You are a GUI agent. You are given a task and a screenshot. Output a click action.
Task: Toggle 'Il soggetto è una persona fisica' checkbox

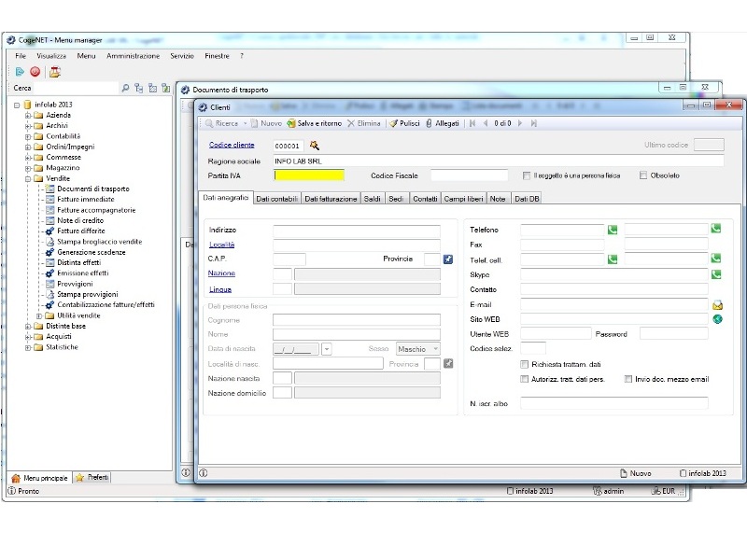[x=526, y=175]
